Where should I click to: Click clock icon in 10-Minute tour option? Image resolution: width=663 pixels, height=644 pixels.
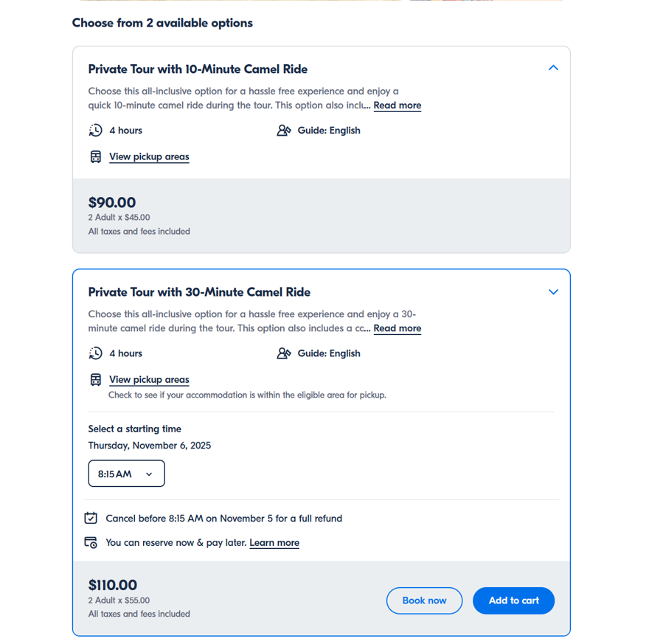point(95,131)
